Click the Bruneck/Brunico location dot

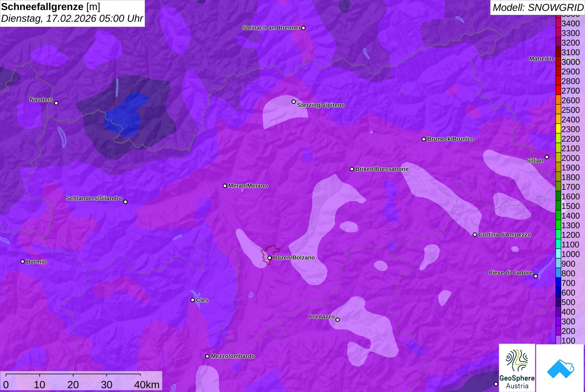pos(424,139)
